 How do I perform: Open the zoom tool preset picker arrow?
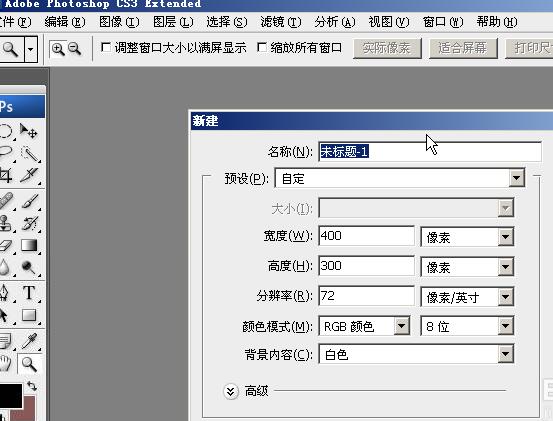(x=31, y=49)
